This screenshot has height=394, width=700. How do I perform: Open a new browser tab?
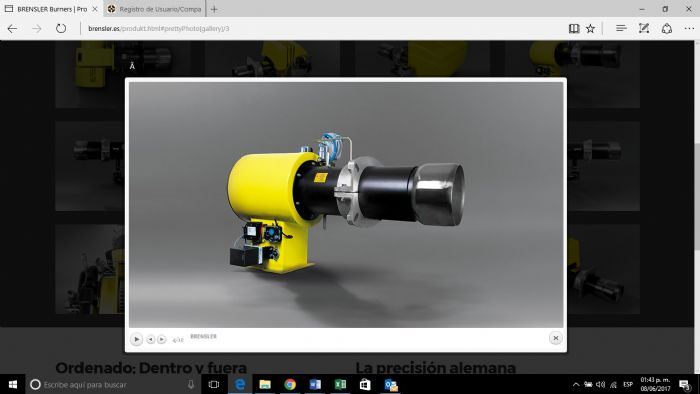(214, 9)
